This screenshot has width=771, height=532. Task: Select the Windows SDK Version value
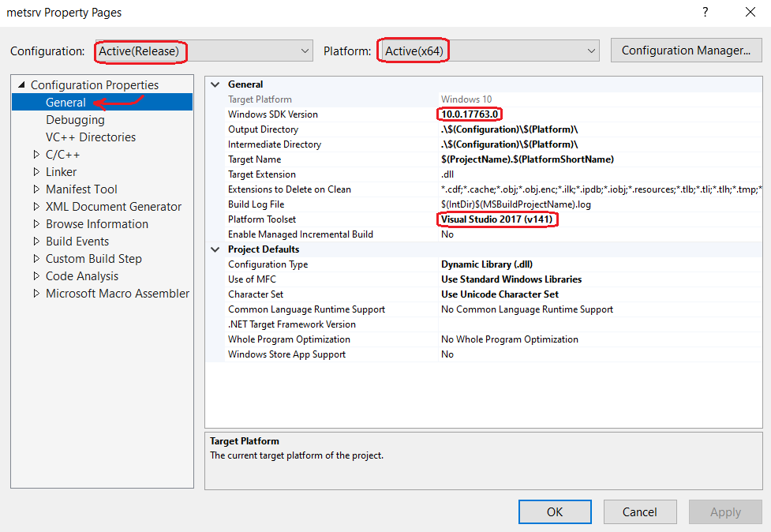pos(470,114)
